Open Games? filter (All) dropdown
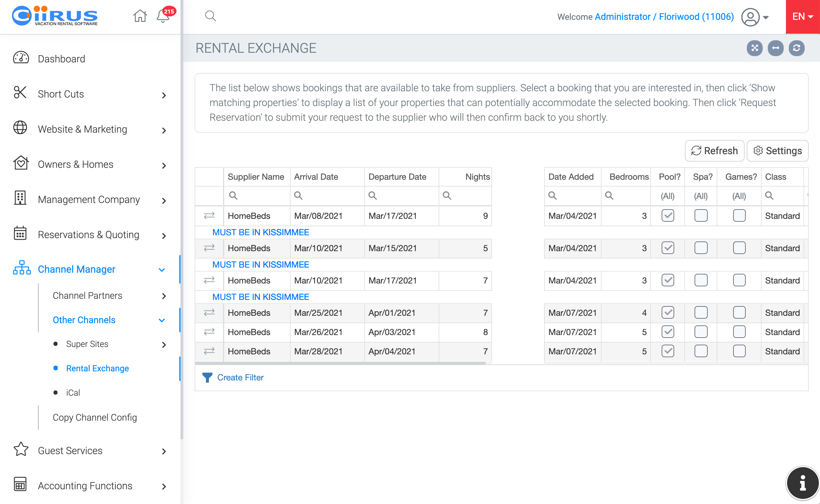The height and width of the screenshot is (504, 820). (739, 196)
